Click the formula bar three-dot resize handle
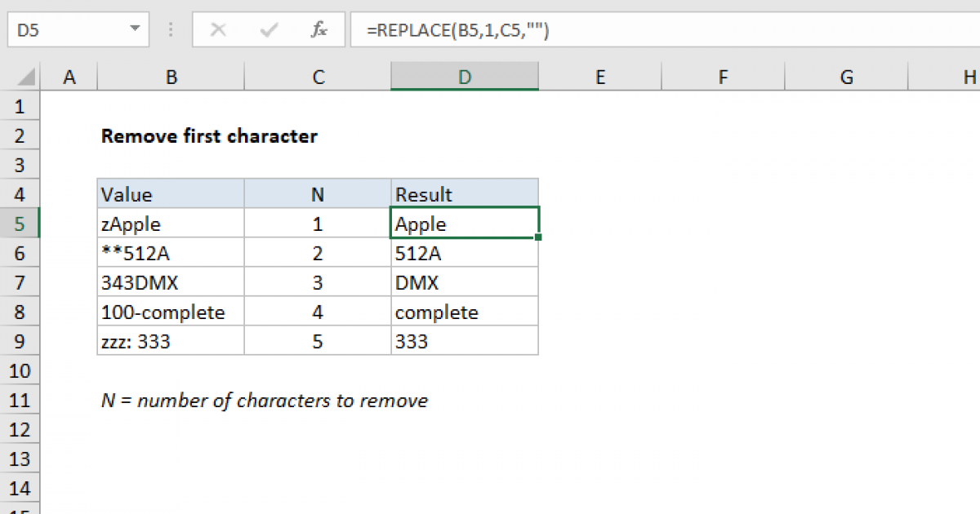Image resolution: width=980 pixels, height=514 pixels. click(x=171, y=31)
